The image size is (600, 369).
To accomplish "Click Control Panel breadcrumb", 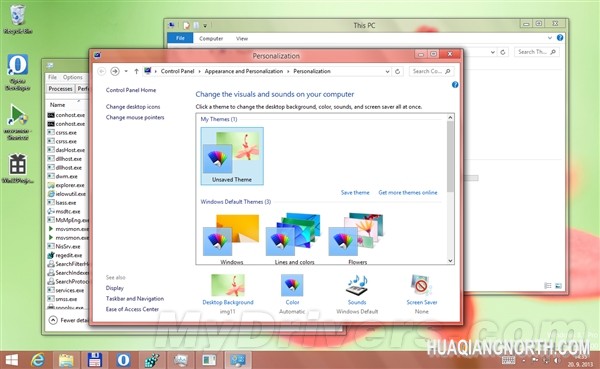I will 178,71.
